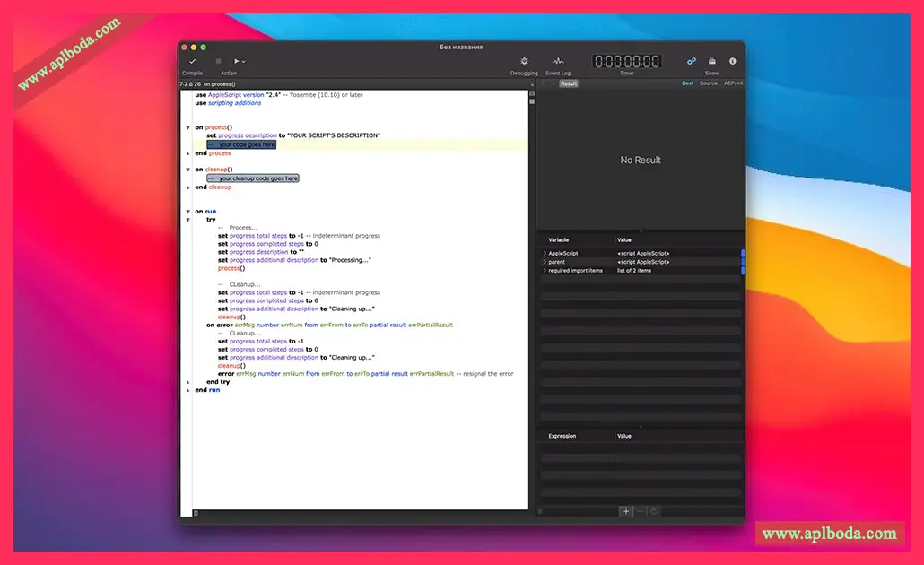Refresh expressions with the circular arrow
This screenshot has width=924, height=565.
point(653,511)
